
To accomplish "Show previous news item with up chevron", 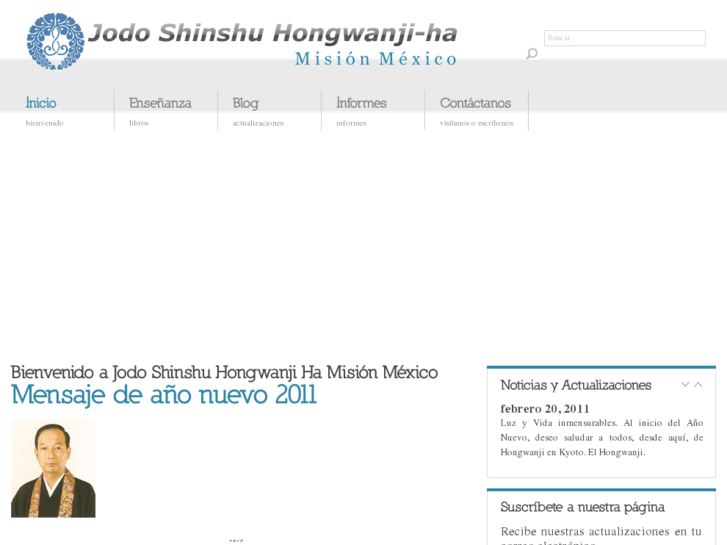I will [x=698, y=385].
